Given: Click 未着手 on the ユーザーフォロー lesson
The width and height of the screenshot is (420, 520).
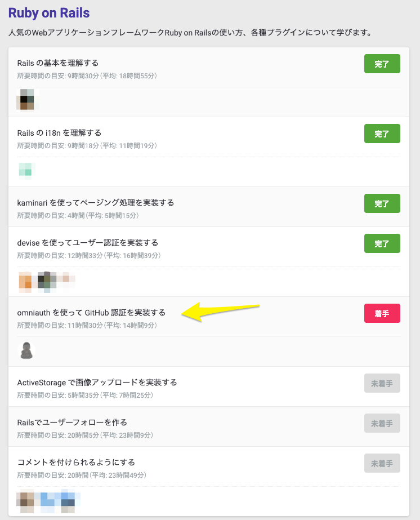Looking at the screenshot, I should coord(382,423).
